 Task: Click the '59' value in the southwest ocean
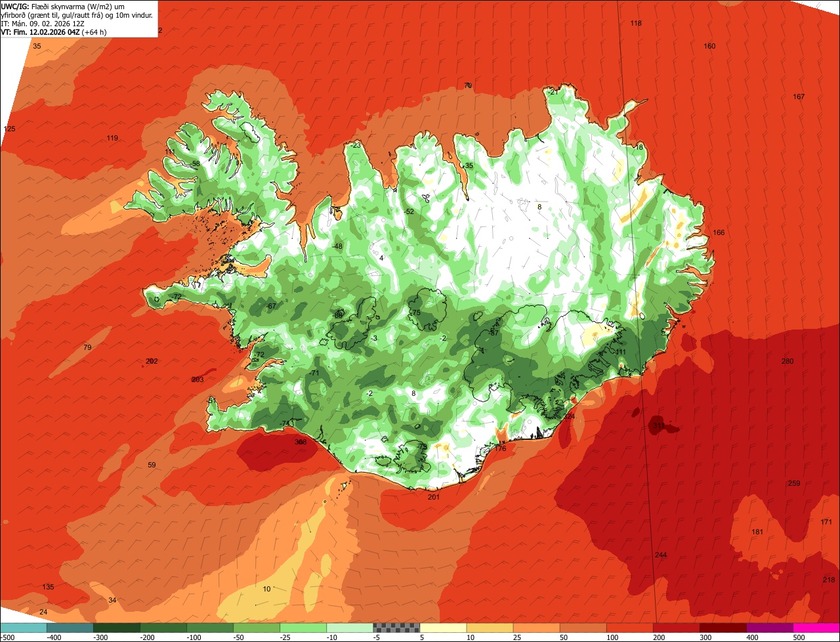(x=152, y=465)
